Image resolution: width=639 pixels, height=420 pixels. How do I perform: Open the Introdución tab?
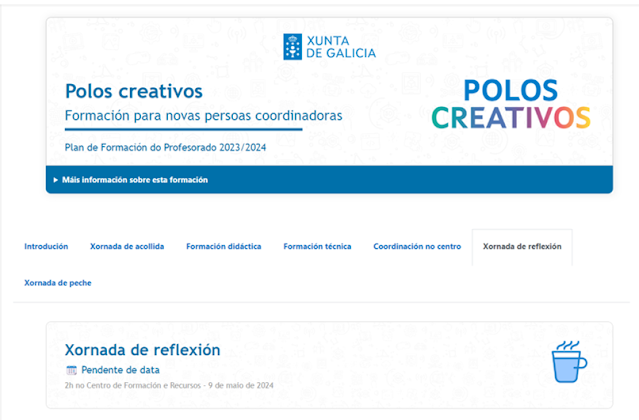[46, 246]
